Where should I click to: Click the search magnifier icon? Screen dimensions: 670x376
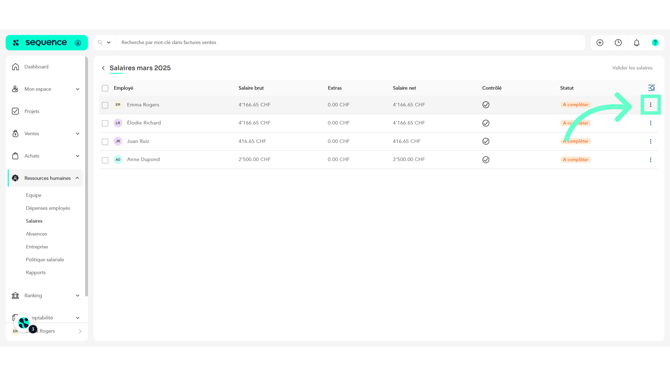tap(100, 42)
